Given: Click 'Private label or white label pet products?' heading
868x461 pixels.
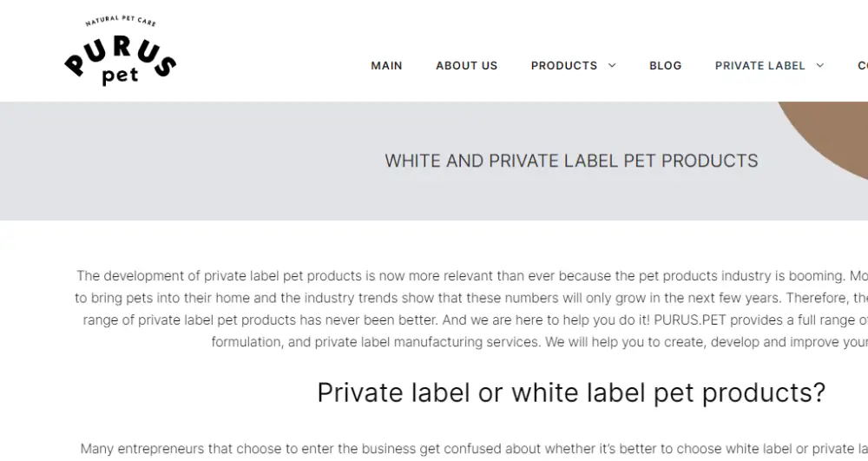Looking at the screenshot, I should click(x=571, y=392).
